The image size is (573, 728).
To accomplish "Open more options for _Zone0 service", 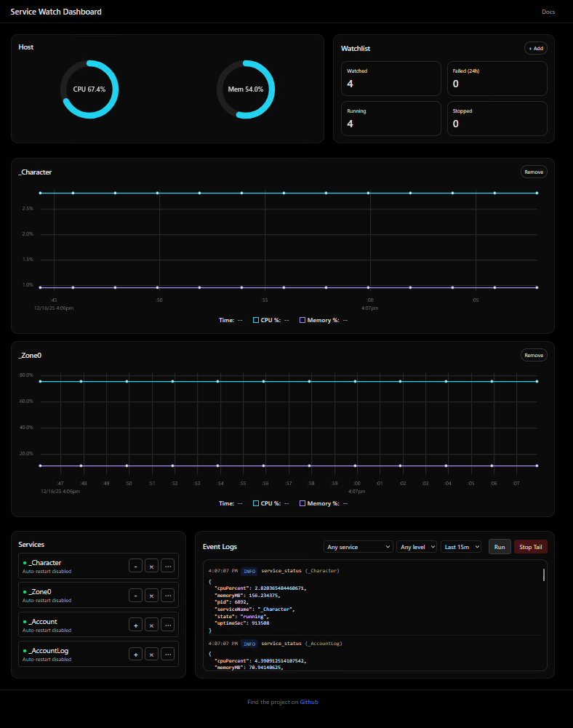I will (168, 595).
